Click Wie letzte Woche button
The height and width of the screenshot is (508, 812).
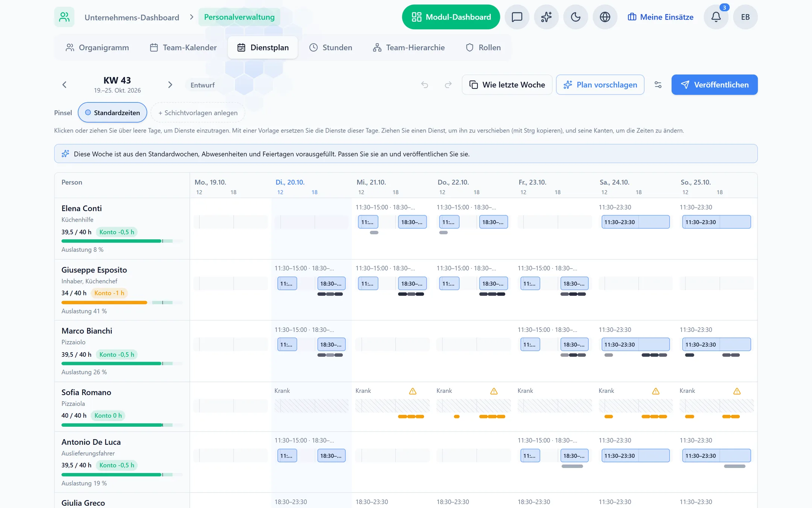click(507, 85)
